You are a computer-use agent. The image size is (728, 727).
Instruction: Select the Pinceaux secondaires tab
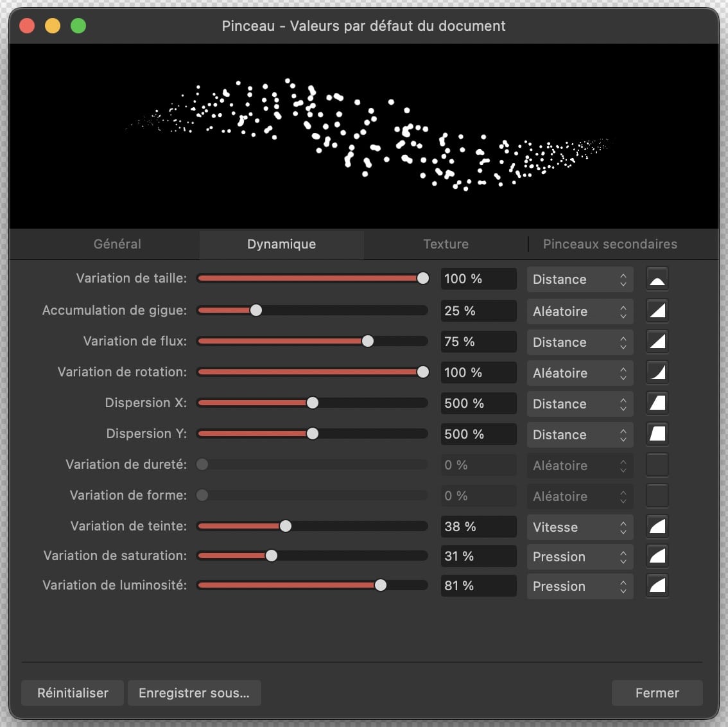(x=610, y=244)
